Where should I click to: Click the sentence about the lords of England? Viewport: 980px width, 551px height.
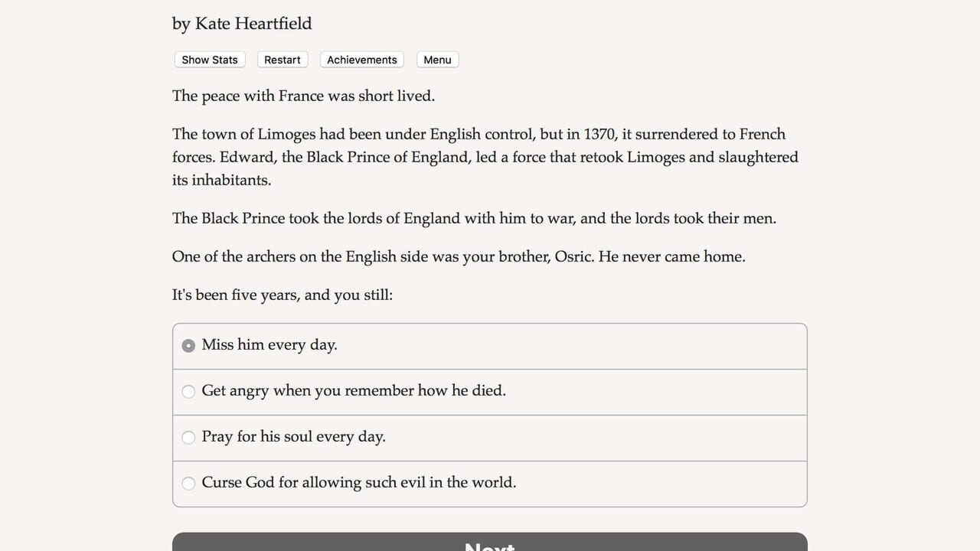click(474, 218)
